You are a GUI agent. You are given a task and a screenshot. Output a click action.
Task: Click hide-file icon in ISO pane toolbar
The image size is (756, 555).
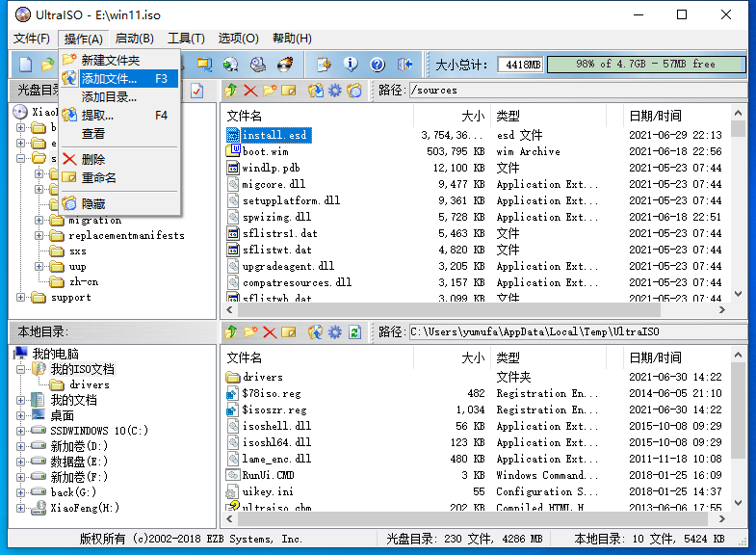354,91
